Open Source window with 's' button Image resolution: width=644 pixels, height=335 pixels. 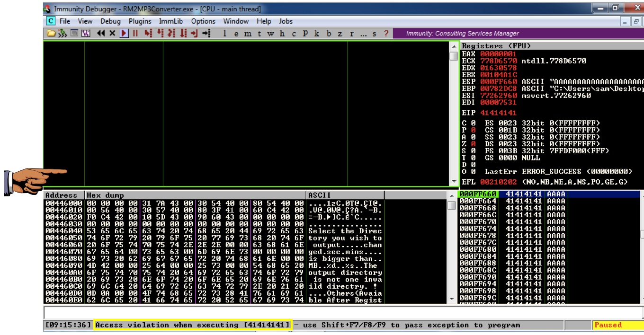coord(374,34)
